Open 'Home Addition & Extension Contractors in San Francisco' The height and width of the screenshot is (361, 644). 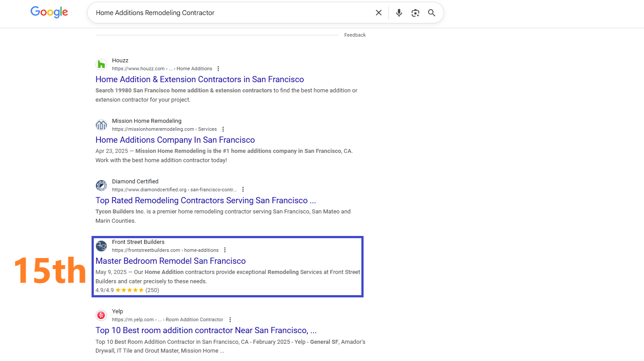[199, 80]
